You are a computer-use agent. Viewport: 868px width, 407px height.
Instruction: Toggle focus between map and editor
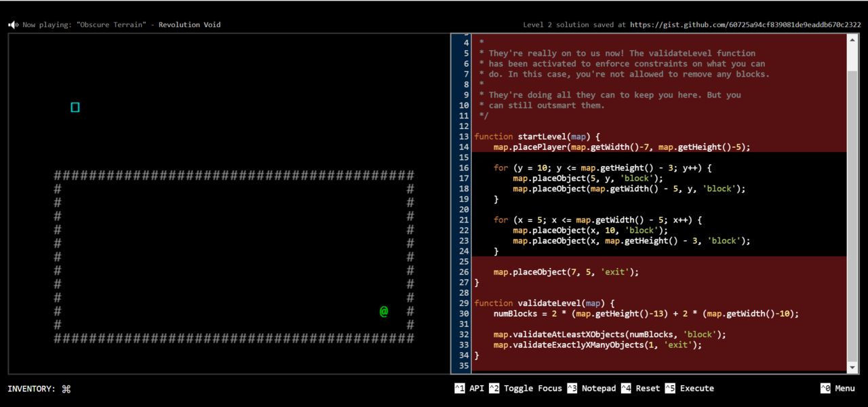click(532, 389)
